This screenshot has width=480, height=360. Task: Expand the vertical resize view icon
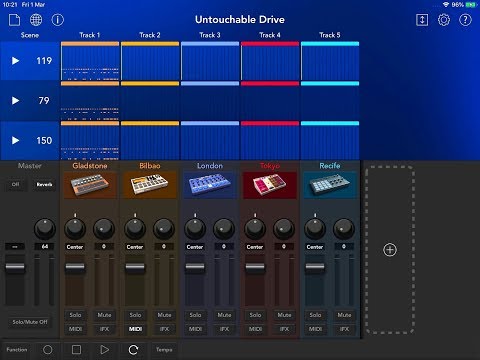(x=422, y=20)
